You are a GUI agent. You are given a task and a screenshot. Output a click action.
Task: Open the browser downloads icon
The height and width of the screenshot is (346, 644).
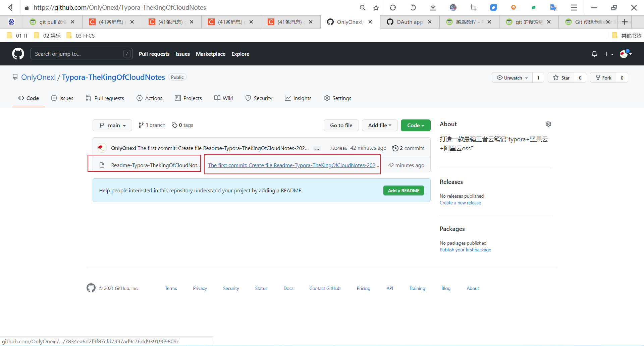point(433,7)
